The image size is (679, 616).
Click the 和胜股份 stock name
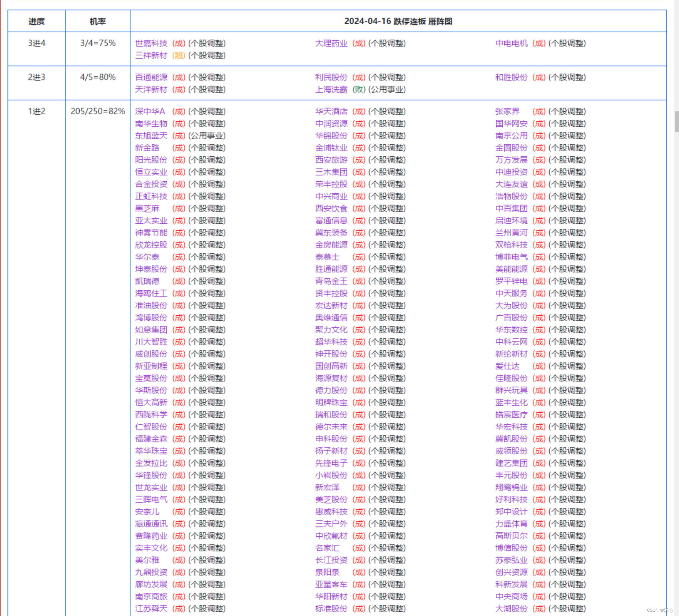[512, 77]
